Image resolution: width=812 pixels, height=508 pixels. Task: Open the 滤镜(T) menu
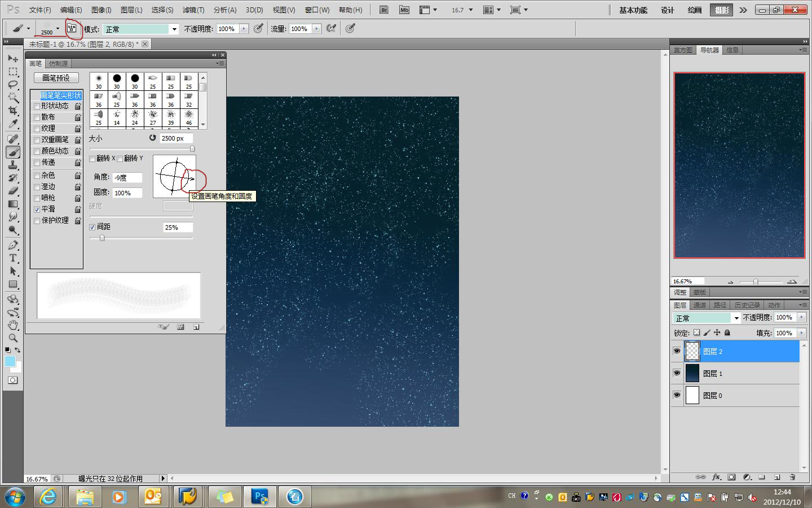(193, 10)
